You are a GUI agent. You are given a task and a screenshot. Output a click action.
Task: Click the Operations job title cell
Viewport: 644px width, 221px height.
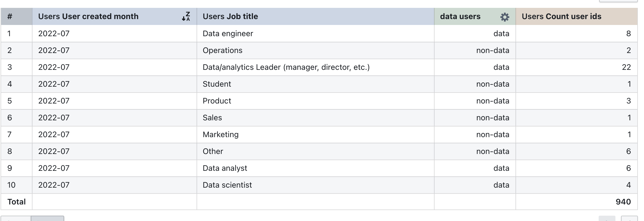(222, 50)
